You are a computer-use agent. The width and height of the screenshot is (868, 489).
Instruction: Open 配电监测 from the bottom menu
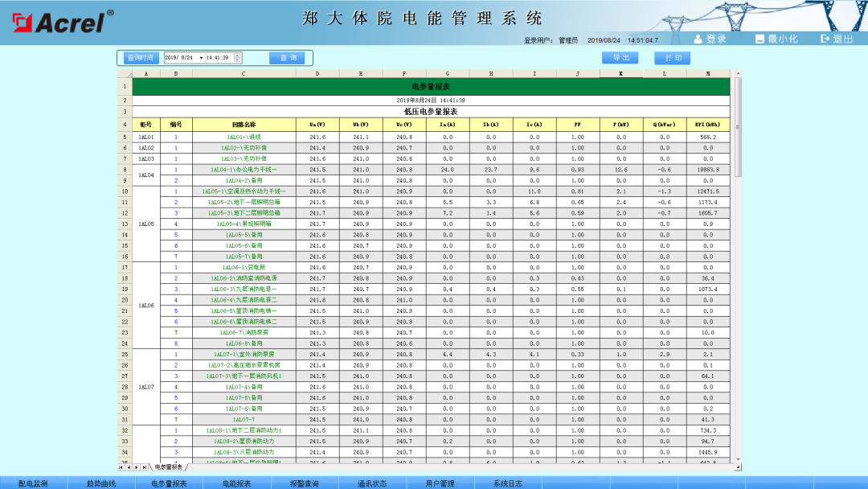coord(32,483)
